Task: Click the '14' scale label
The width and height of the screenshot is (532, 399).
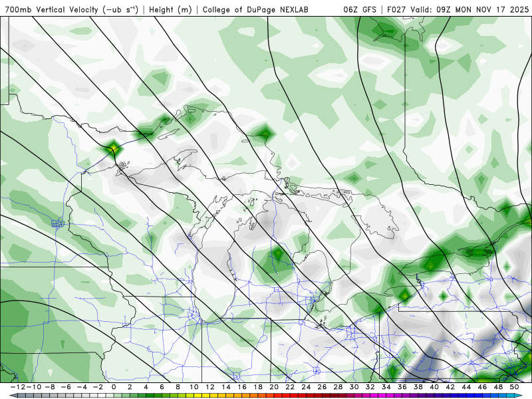Action: [226, 387]
